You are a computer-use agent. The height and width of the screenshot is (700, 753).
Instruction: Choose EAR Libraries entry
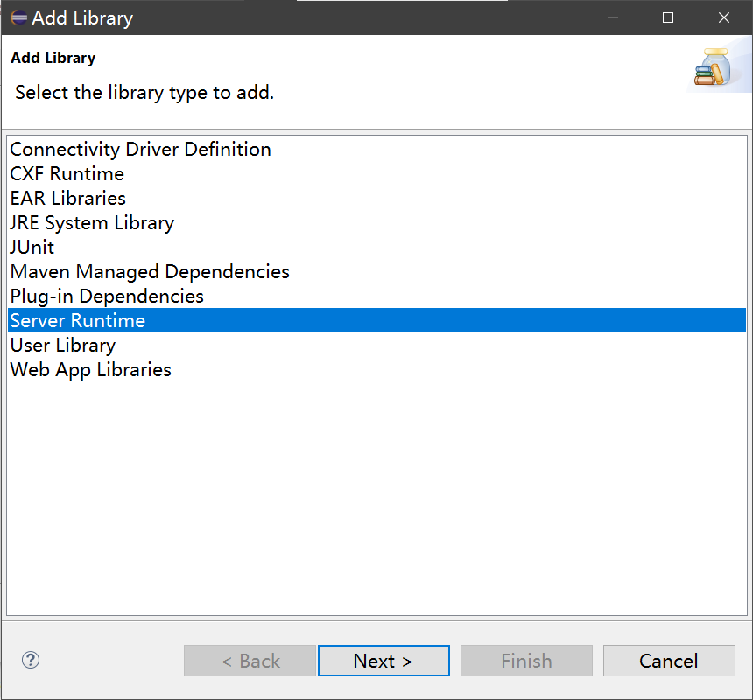coord(68,199)
